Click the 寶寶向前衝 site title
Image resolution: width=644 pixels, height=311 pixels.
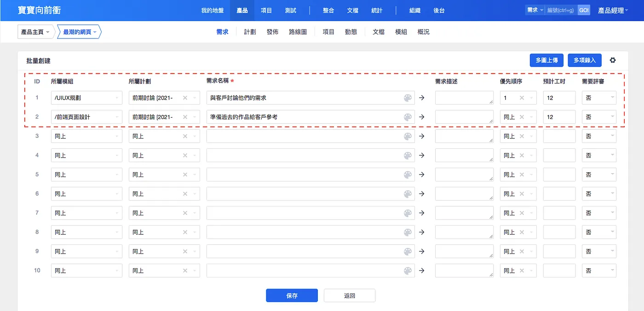pos(39,10)
